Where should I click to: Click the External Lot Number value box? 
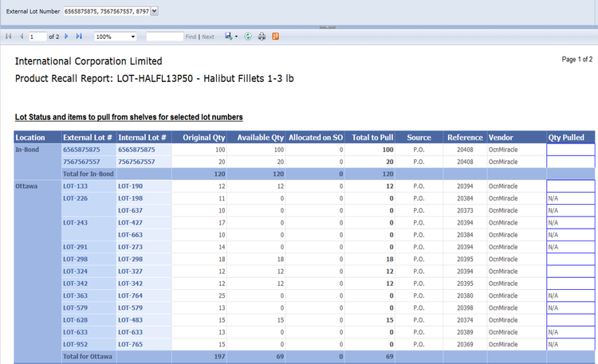click(x=106, y=11)
